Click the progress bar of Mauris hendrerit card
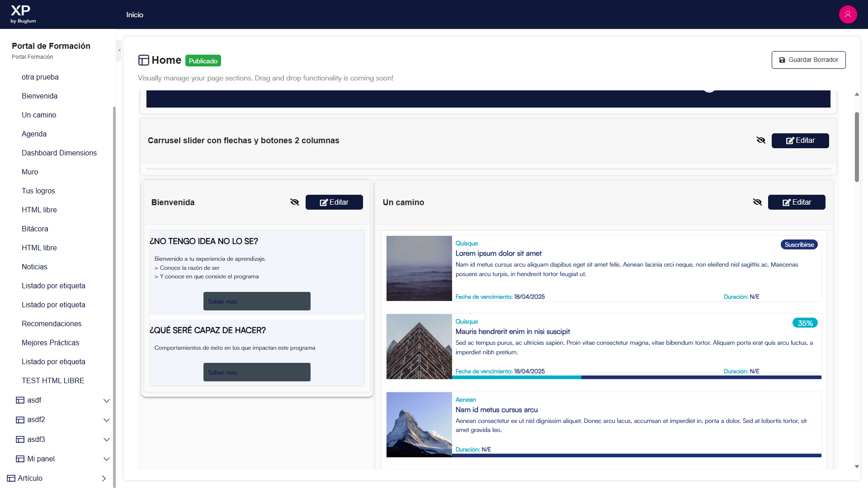 637,377
